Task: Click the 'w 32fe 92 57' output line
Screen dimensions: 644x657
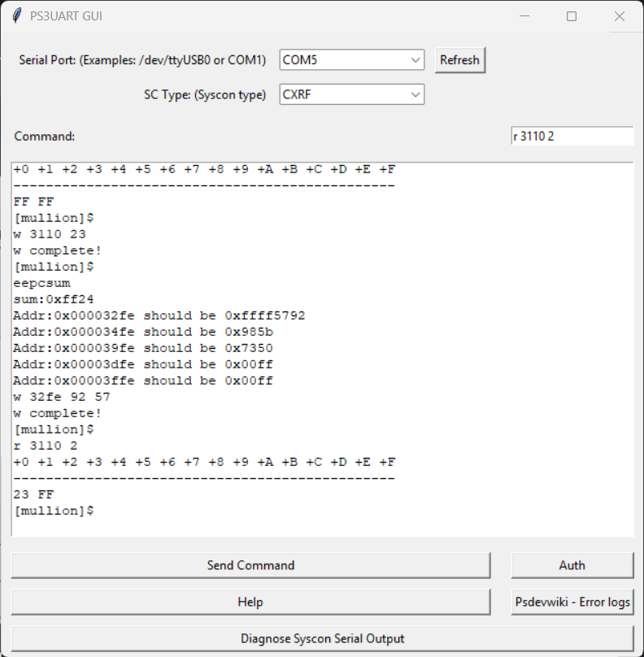Action: click(62, 397)
